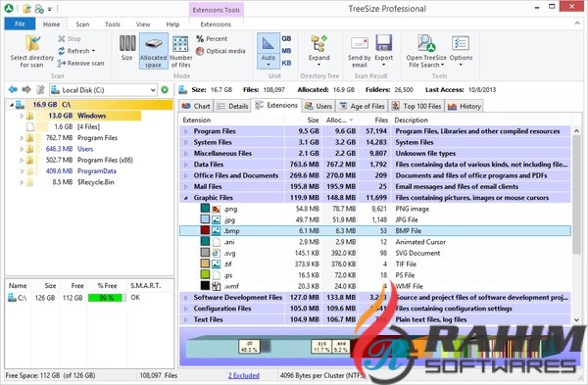Click the green .ps color swatch
Image resolution: width=588 pixels, height=385 pixels.
click(205, 274)
